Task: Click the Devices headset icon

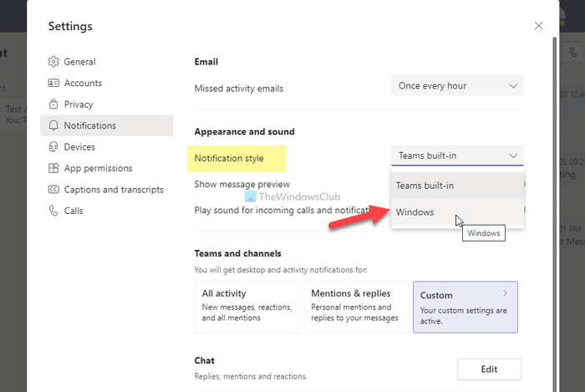Action: (53, 146)
